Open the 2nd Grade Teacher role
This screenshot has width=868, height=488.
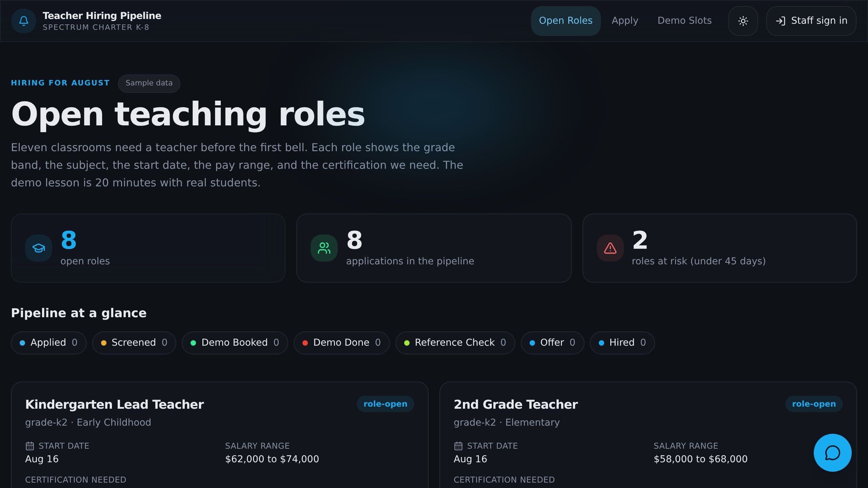[516, 405]
